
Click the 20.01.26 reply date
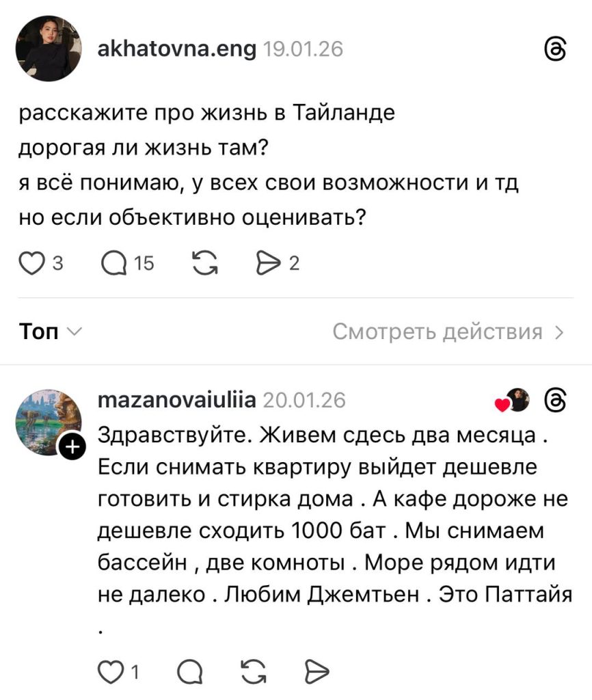(x=304, y=400)
